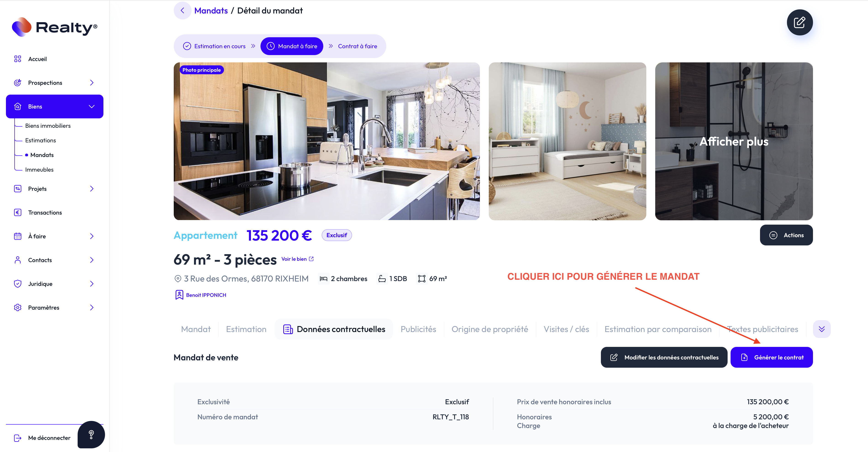Image resolution: width=868 pixels, height=452 pixels.
Task: Collapse the Biens menu chevron
Action: tap(91, 106)
